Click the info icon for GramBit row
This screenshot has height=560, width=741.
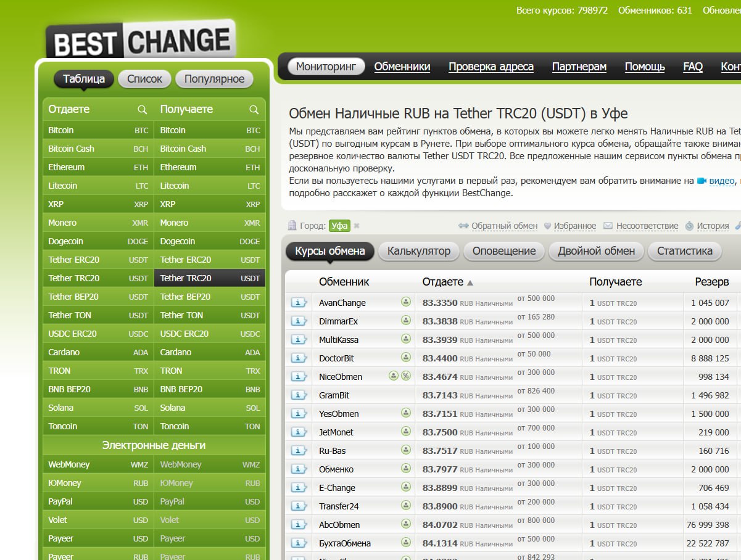tap(299, 395)
